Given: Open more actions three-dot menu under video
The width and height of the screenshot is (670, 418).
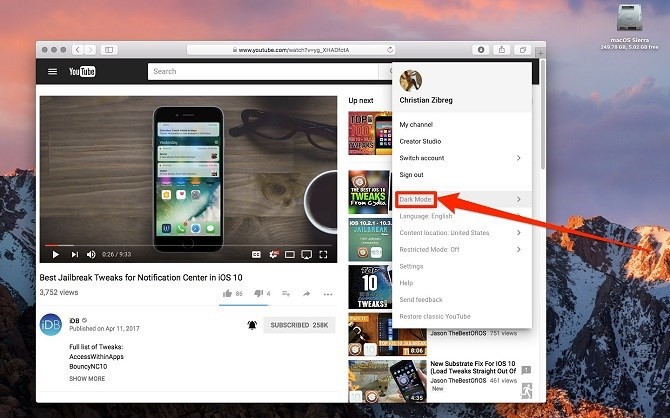Looking at the screenshot, I should (x=328, y=294).
